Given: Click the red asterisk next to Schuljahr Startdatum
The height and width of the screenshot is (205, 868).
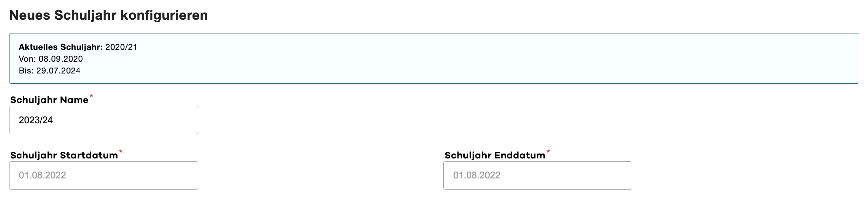Looking at the screenshot, I should 121,152.
